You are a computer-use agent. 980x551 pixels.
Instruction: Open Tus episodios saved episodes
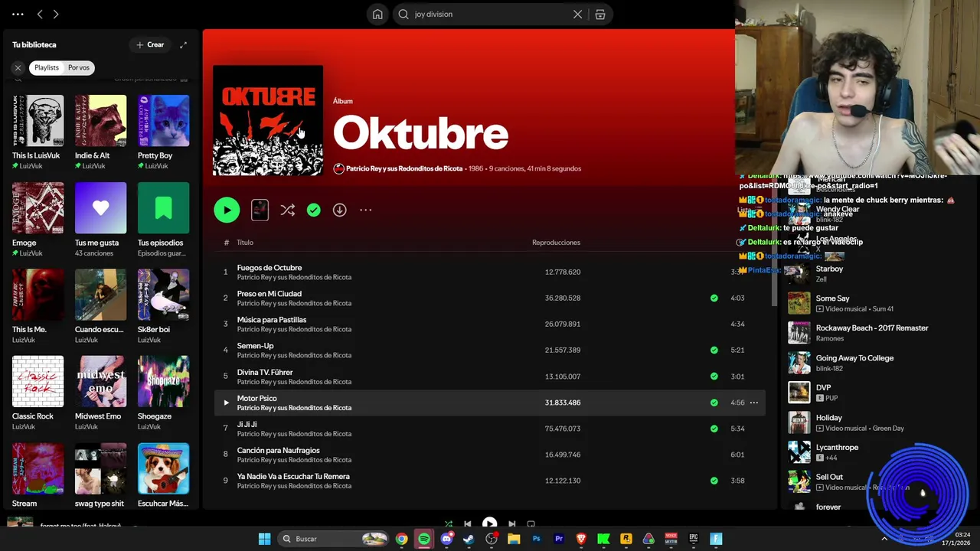pyautogui.click(x=164, y=219)
